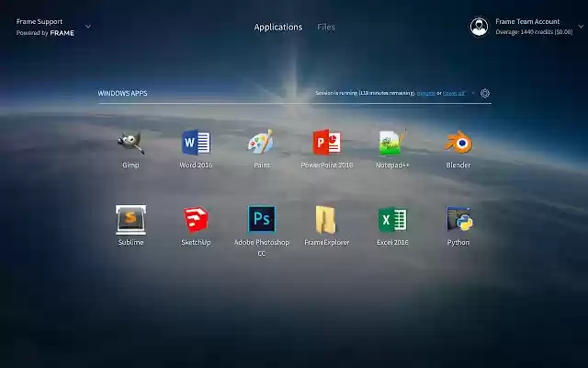
Task: Launch PowerPoint 2016
Action: (327, 143)
